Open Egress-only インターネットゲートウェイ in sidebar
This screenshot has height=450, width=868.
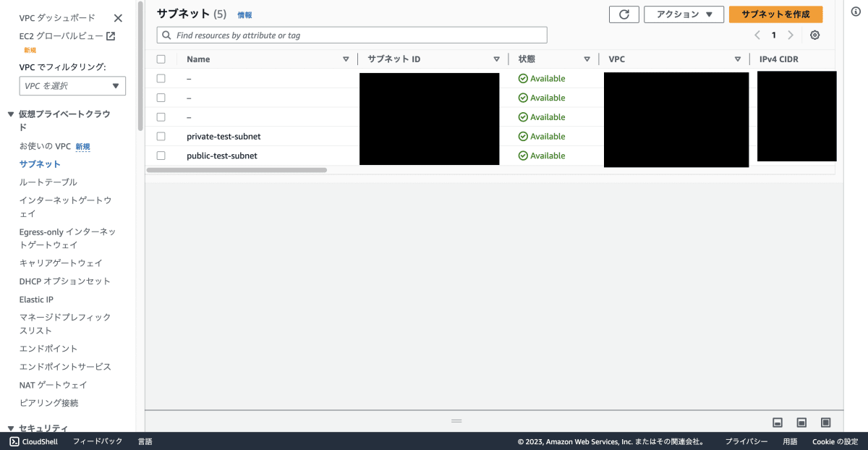[x=67, y=238]
